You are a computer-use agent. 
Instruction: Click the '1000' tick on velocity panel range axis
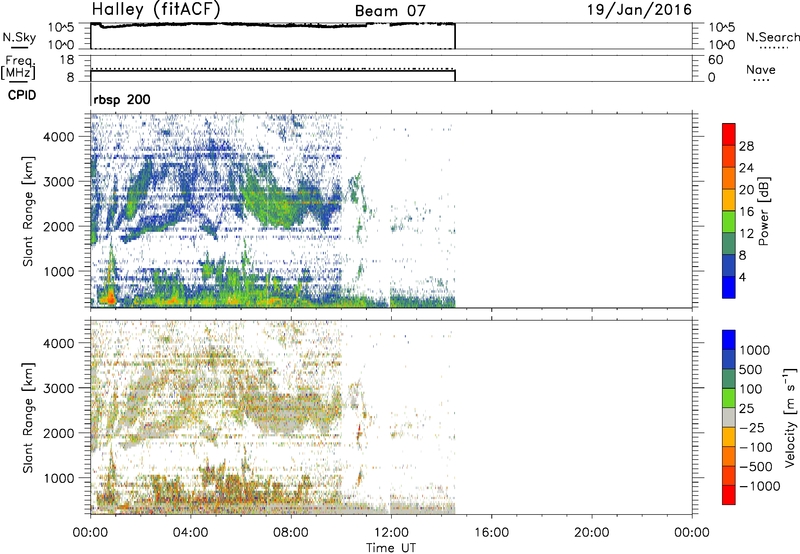tap(59, 478)
